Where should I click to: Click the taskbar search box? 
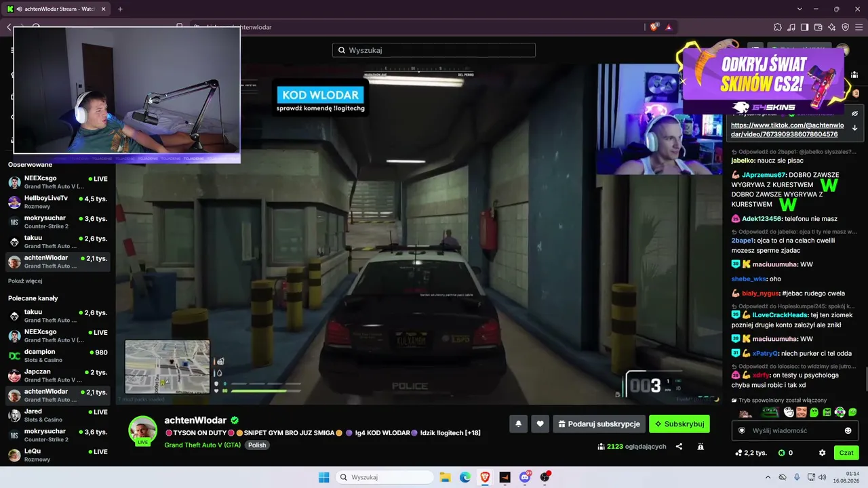(384, 477)
